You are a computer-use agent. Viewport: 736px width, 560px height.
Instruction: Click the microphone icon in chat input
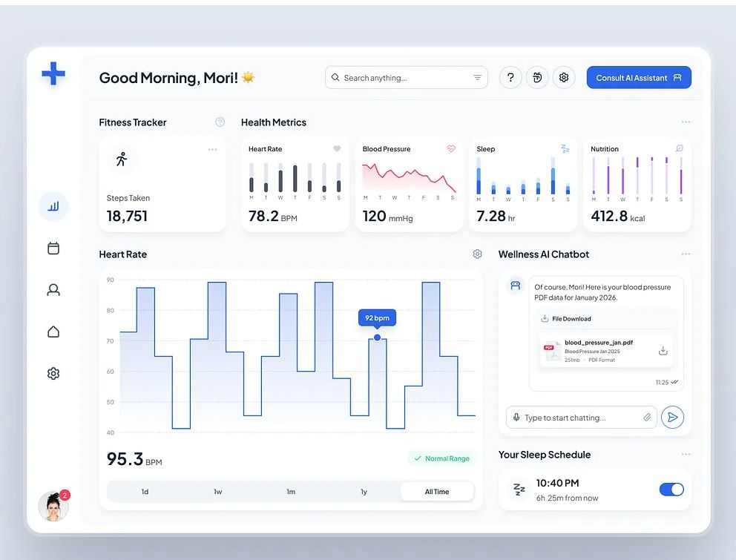click(516, 418)
